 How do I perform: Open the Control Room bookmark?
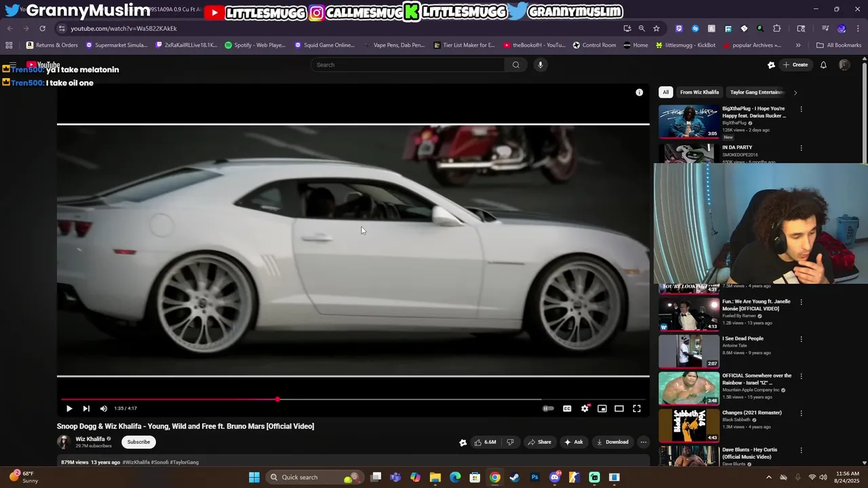[x=594, y=45]
